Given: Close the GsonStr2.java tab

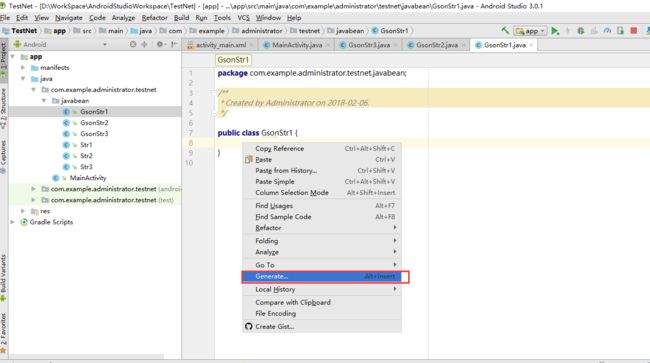Looking at the screenshot, I should [463, 45].
